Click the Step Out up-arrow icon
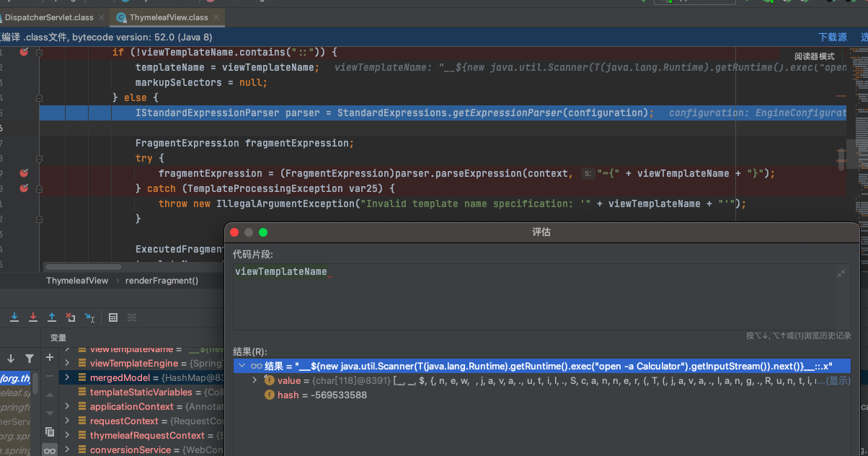This screenshot has width=868, height=456. (52, 317)
